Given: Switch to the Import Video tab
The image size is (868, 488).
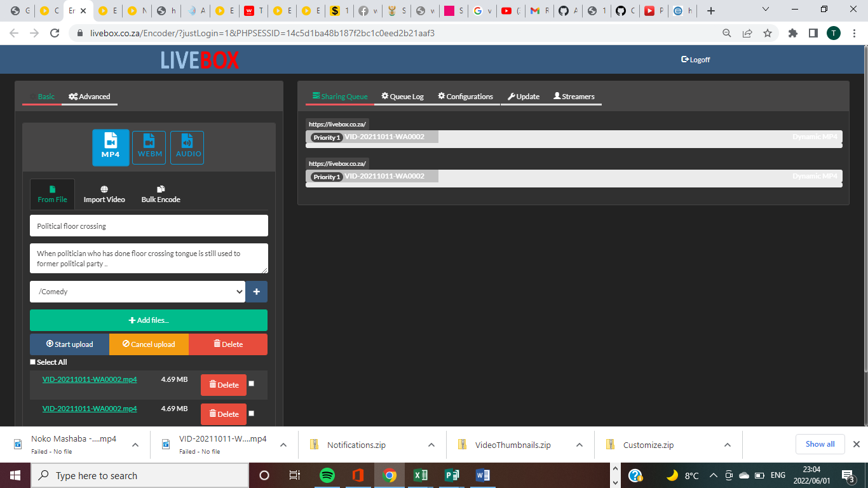Looking at the screenshot, I should 104,194.
